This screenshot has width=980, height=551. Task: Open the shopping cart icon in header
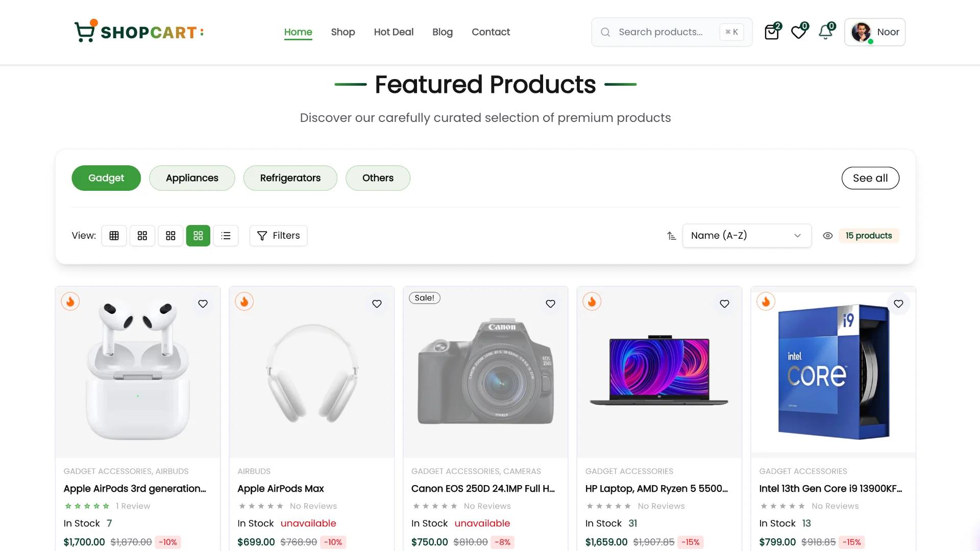pos(772,32)
